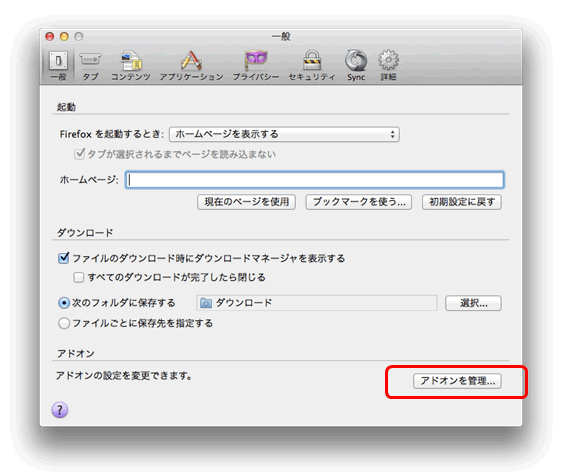Open the コンテンツ preferences pane
Screen dimensions: 563x472
pyautogui.click(x=131, y=65)
